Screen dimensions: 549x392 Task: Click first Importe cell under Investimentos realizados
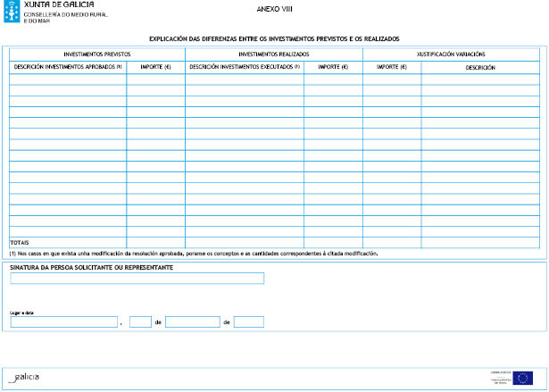click(333, 79)
